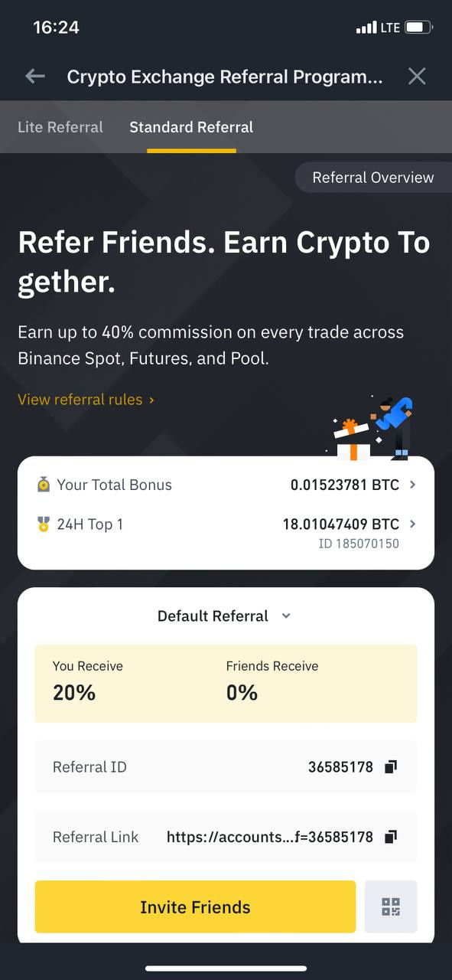Viewport: 452px width, 980px height.
Task: Tap the back arrow icon
Action: [35, 76]
